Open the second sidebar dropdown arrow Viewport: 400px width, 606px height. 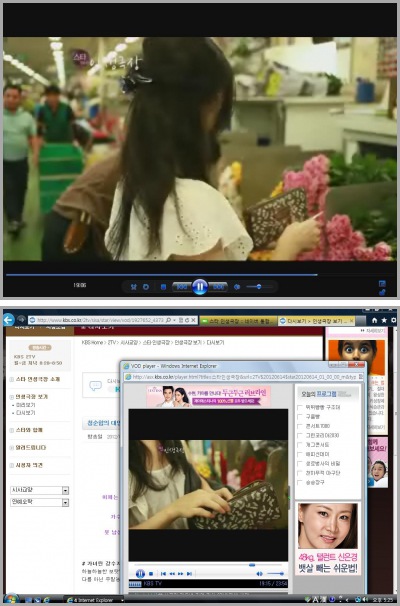coord(65,502)
